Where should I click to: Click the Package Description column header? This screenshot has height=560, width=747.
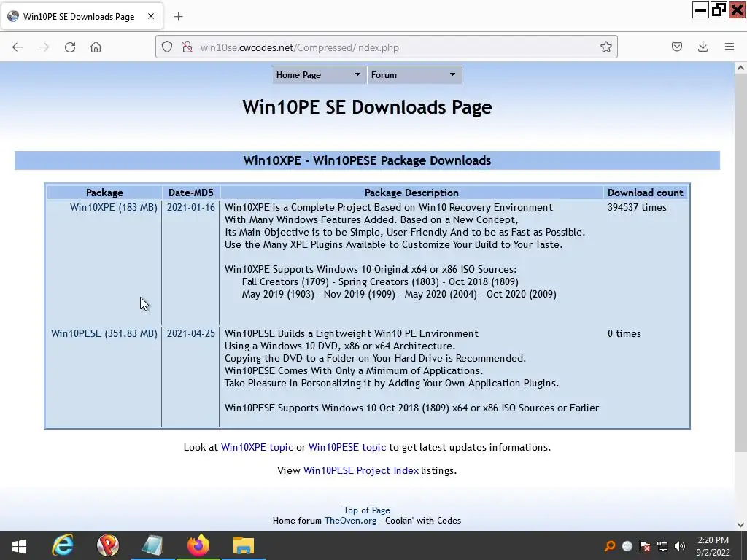coord(411,192)
